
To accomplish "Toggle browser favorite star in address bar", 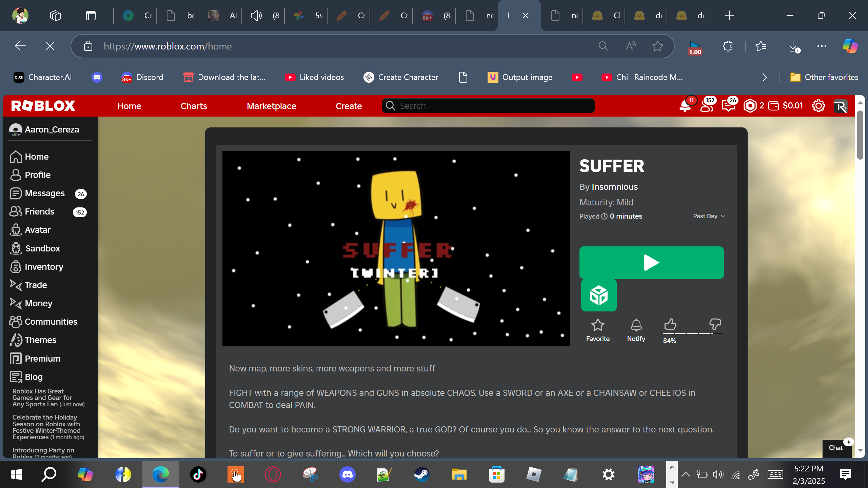I will tap(658, 46).
